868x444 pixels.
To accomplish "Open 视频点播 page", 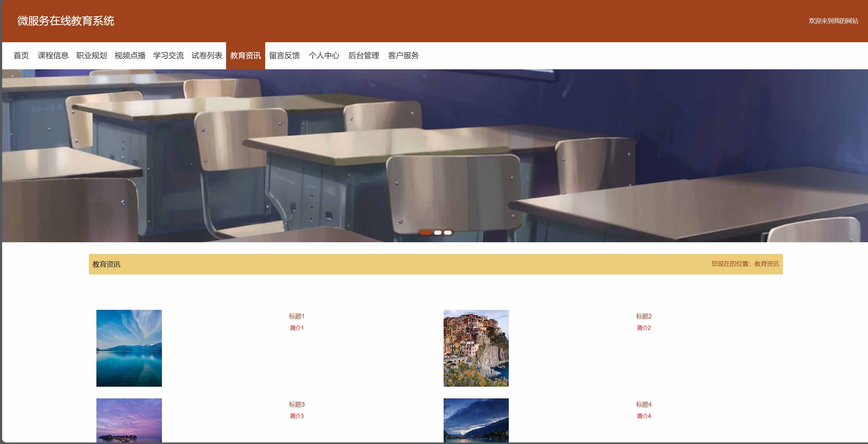I will click(130, 56).
